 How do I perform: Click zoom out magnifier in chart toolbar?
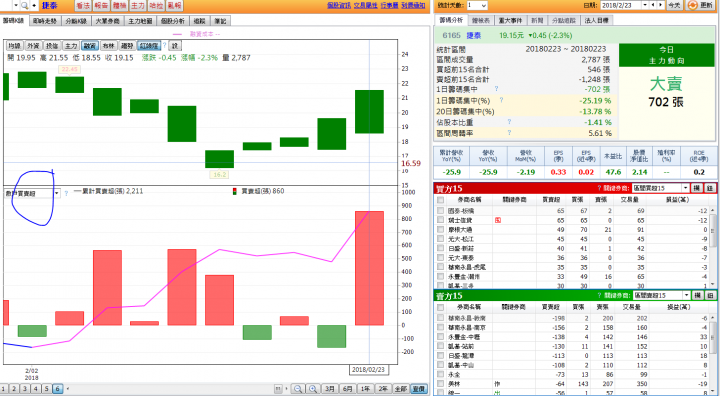pyautogui.click(x=298, y=389)
